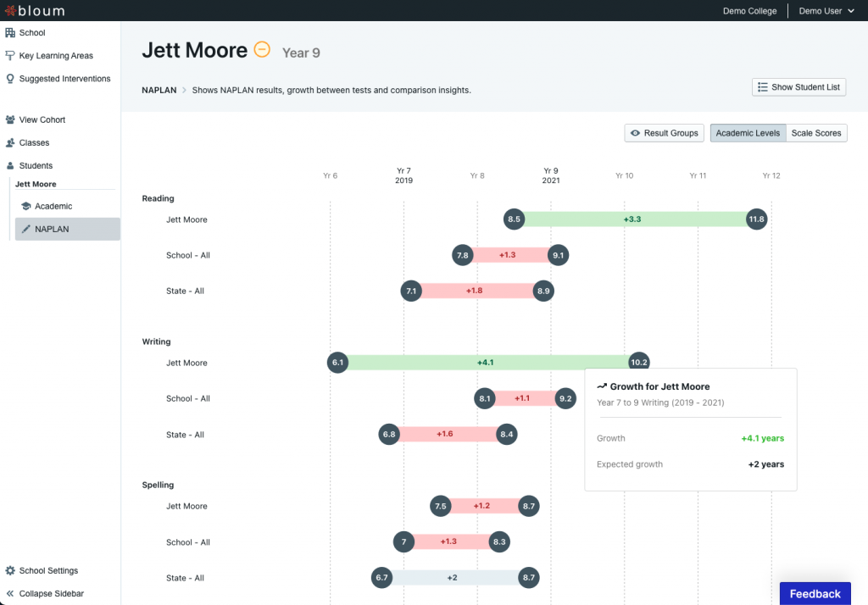Click the NAPLAN pencil icon
Viewport: 868px width, 605px height.
pyautogui.click(x=25, y=229)
